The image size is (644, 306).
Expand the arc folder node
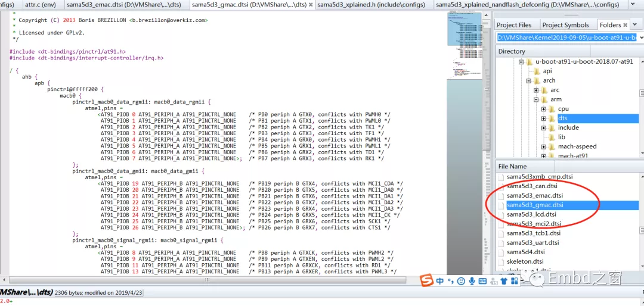[537, 90]
